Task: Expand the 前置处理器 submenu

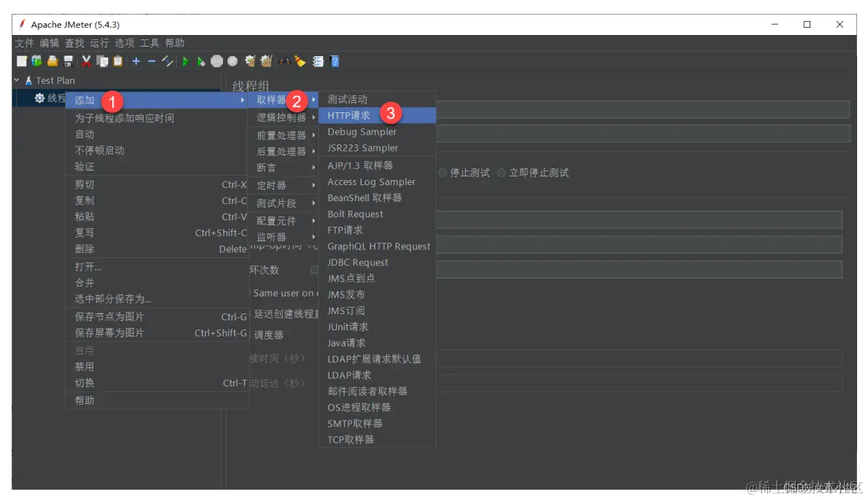Action: point(284,135)
